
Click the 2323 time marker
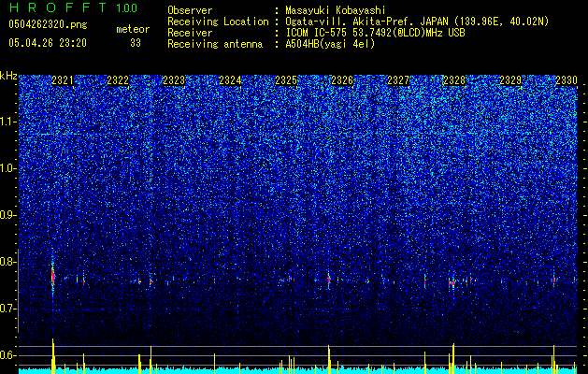(174, 80)
